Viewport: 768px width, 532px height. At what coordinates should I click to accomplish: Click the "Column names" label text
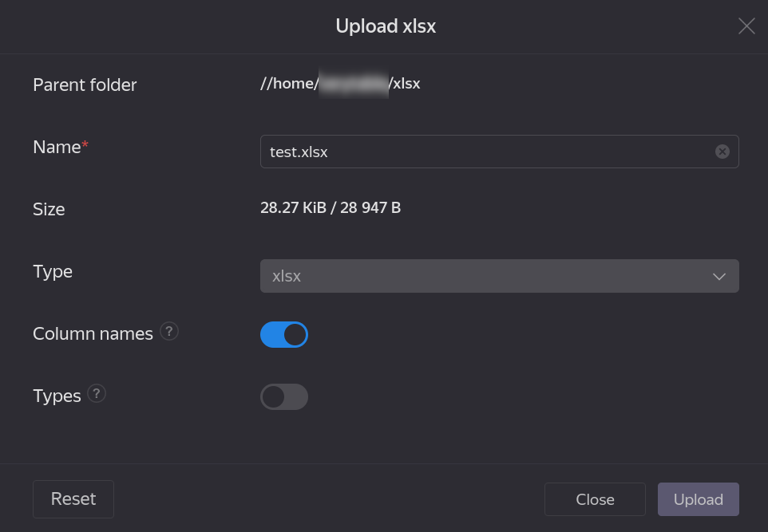pos(93,334)
